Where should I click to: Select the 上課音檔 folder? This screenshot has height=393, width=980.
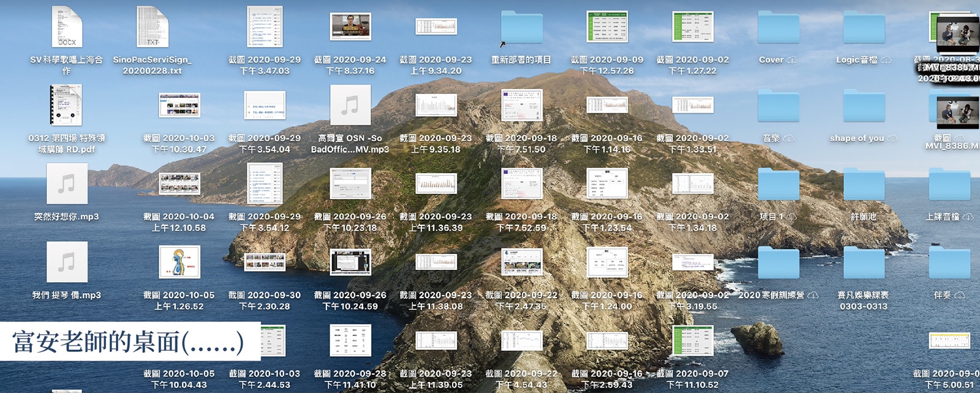(949, 184)
